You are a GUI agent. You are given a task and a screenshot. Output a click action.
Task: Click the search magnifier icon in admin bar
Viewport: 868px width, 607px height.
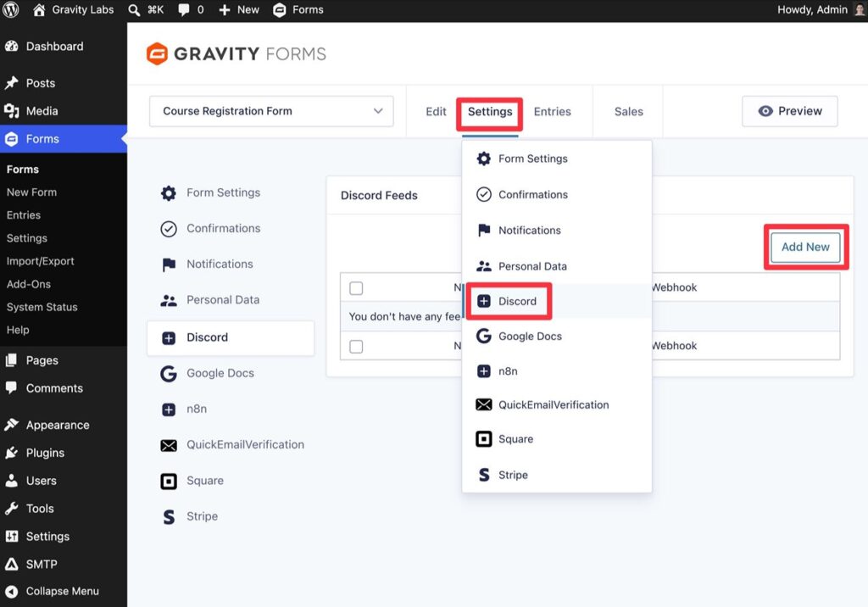tap(134, 10)
